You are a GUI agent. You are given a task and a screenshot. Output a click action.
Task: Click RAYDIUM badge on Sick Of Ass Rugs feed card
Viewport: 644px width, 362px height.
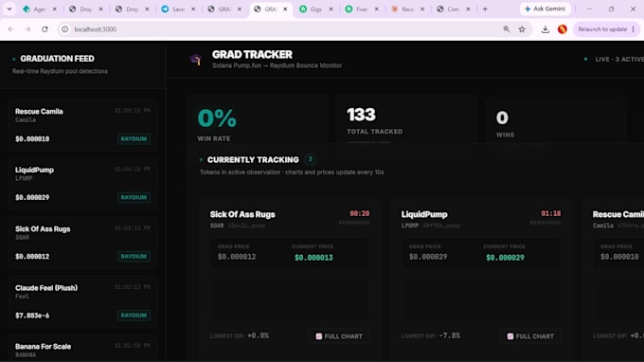(x=134, y=256)
